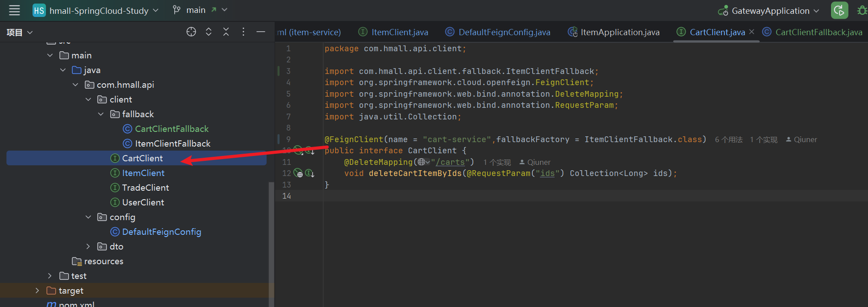Image resolution: width=868 pixels, height=307 pixels.
Task: Select DefaultFeignConfig in project tree
Action: click(161, 232)
